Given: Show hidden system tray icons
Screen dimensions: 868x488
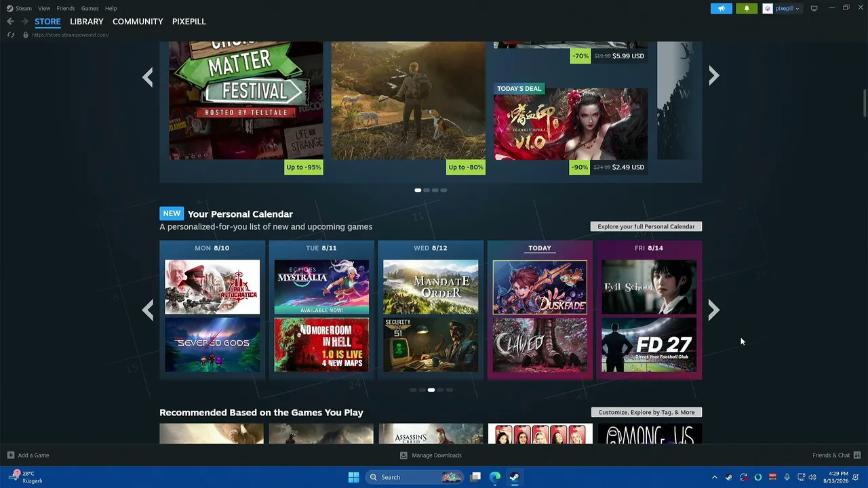Looking at the screenshot, I should tap(714, 477).
